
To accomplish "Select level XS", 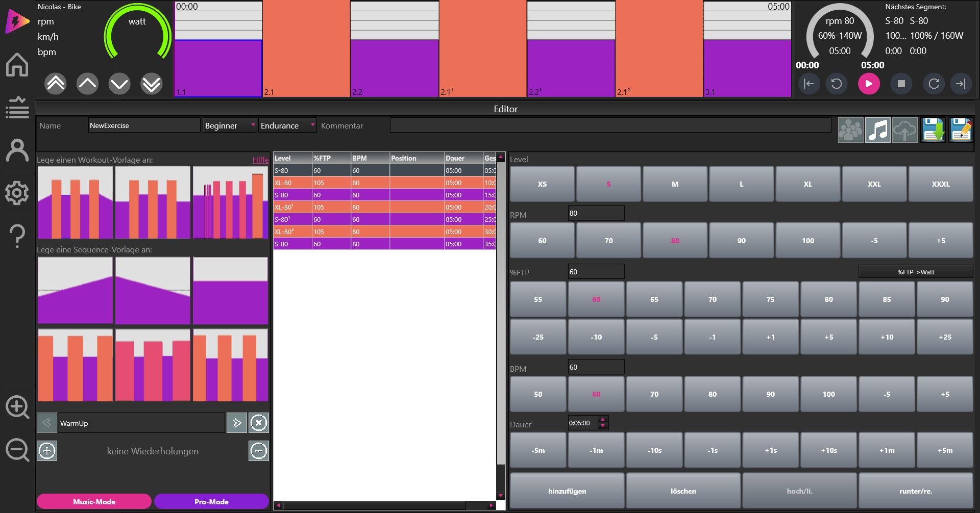I will coord(542,184).
